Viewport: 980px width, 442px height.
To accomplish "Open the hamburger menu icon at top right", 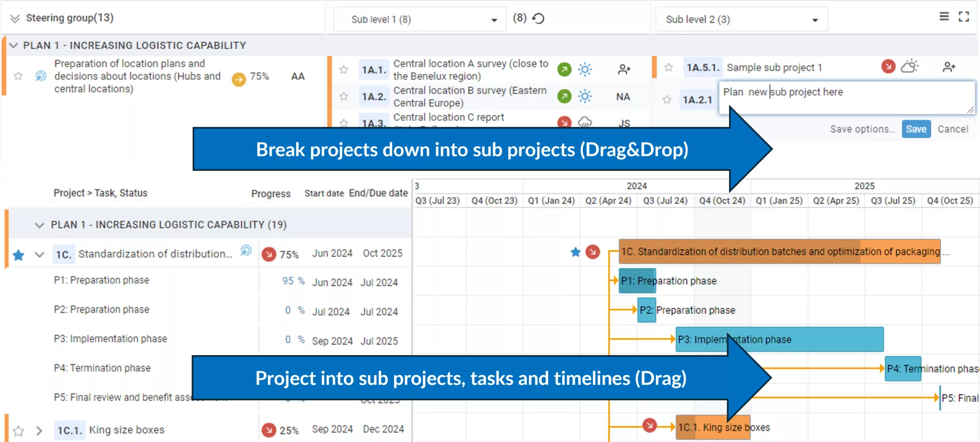I will pyautogui.click(x=944, y=17).
